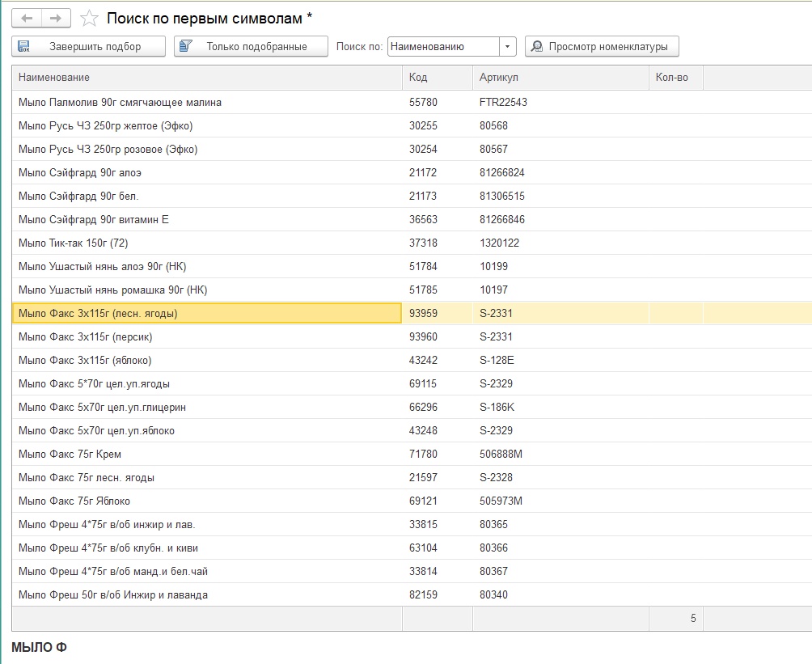The height and width of the screenshot is (664, 812).
Task: Click code cell 21172
Action: click(437, 172)
